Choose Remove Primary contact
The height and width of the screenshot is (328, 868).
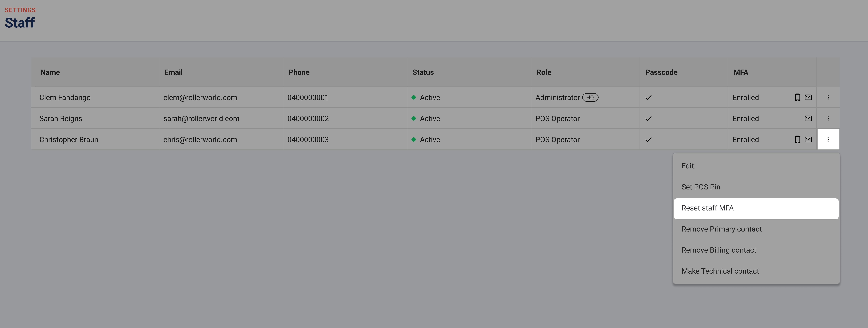(x=721, y=229)
